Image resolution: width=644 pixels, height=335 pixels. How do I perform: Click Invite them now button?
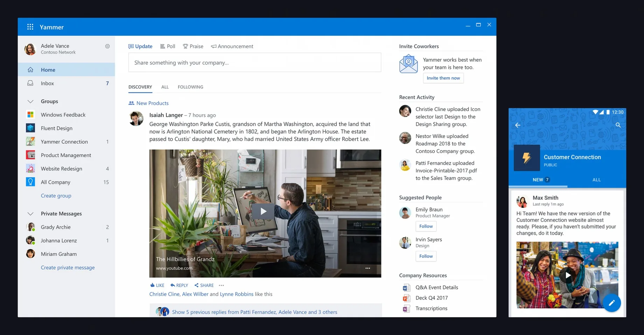[x=443, y=78]
